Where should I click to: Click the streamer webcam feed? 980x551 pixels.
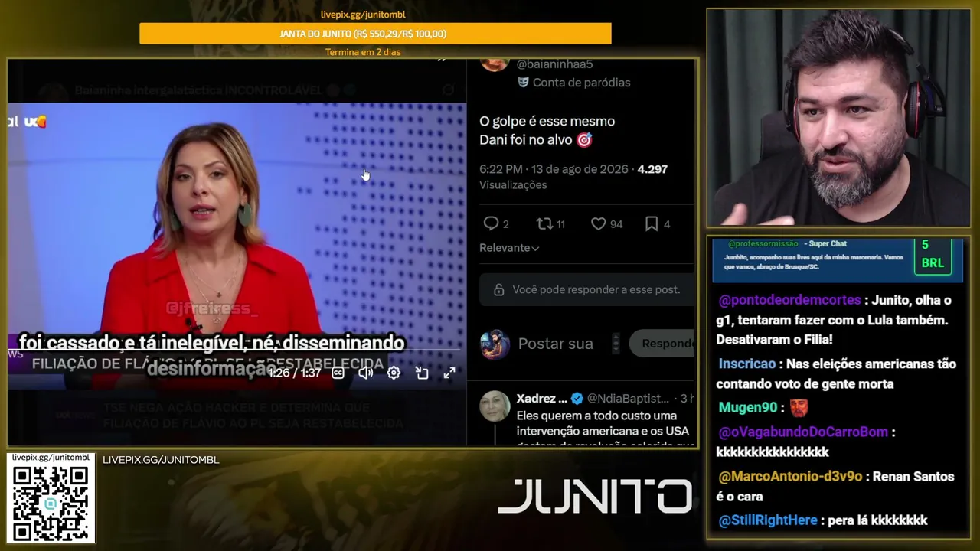(x=838, y=118)
